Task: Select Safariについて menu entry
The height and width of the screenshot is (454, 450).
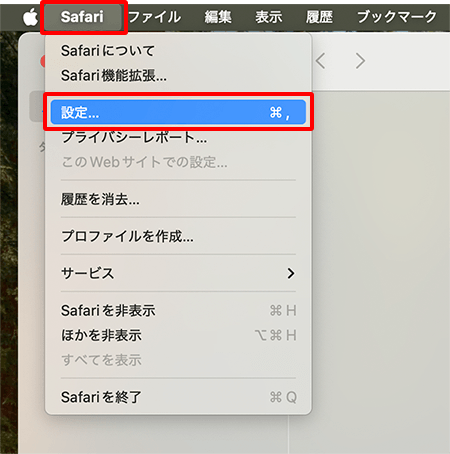Action: click(178, 51)
